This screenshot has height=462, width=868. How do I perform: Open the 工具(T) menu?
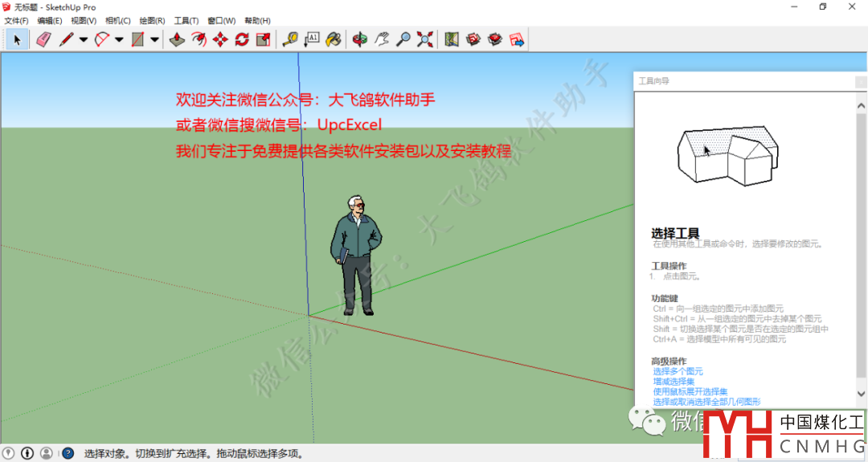(x=186, y=20)
